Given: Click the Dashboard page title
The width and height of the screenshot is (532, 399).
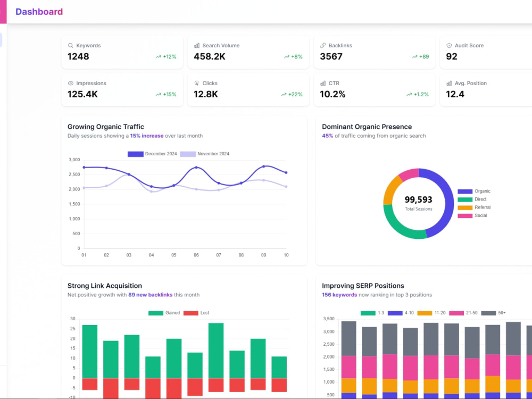Looking at the screenshot, I should point(39,12).
